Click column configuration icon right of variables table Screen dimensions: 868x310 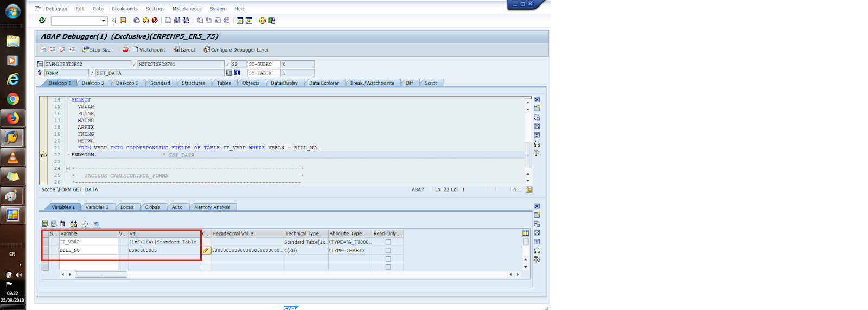point(525,233)
